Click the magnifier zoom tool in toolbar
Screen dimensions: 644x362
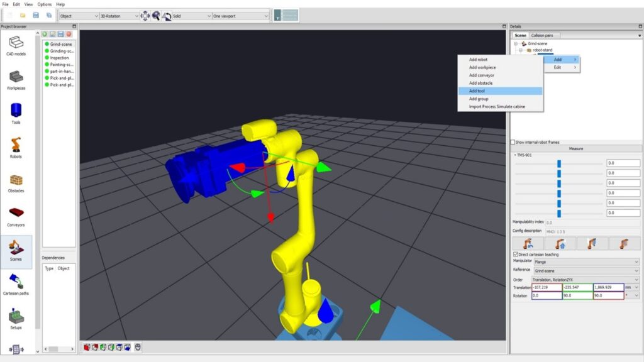156,16
